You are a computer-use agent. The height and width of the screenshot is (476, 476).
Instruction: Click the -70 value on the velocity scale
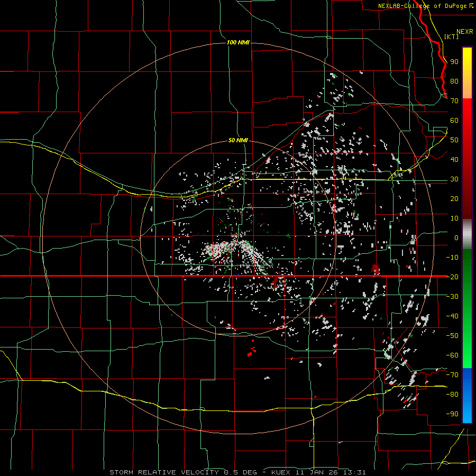point(452,375)
